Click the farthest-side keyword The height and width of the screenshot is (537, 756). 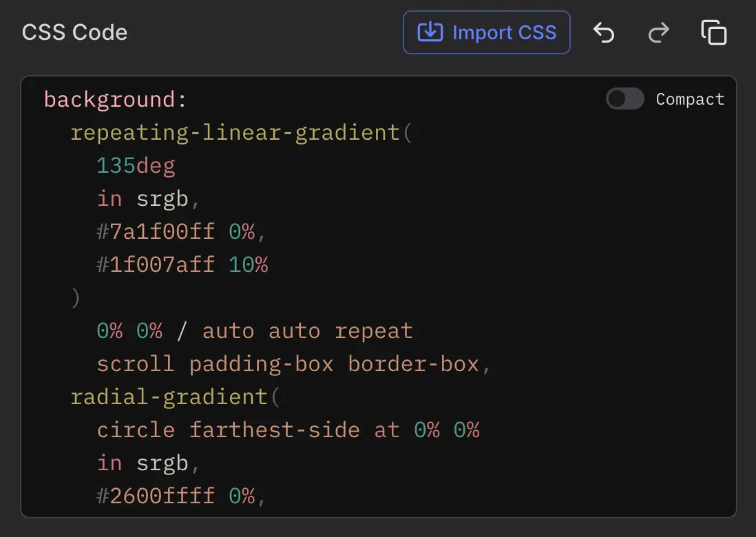[x=275, y=430]
